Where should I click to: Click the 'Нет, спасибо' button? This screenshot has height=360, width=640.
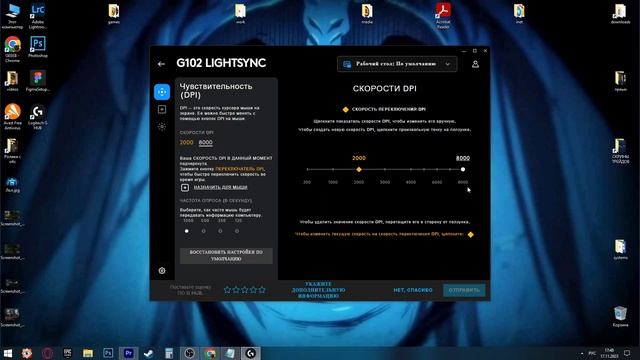coord(413,290)
